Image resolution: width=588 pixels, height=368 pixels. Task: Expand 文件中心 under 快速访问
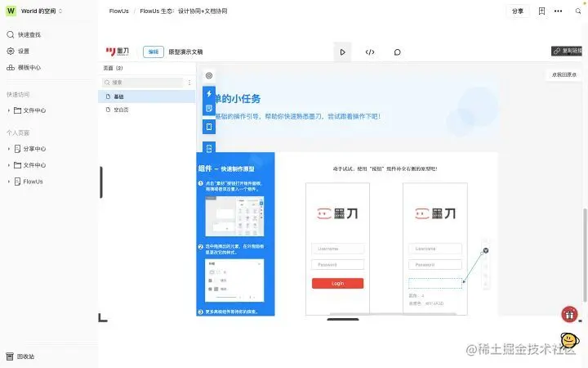pos(9,110)
